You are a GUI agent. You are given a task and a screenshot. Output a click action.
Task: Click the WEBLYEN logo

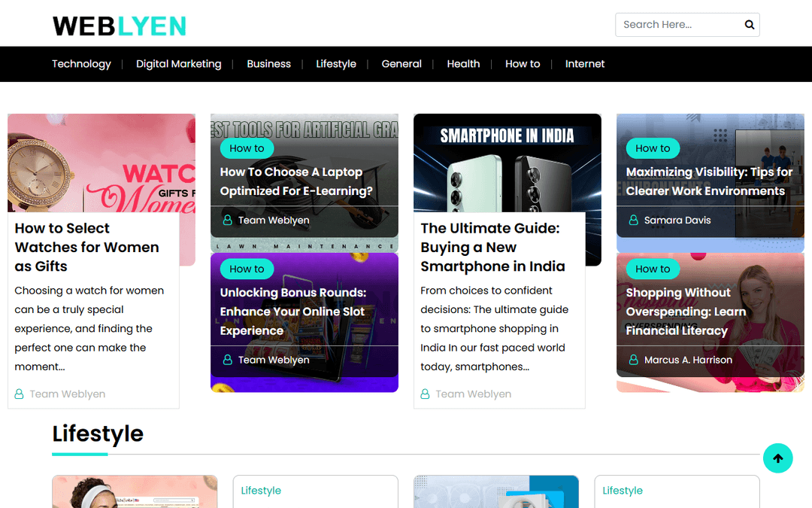119,26
